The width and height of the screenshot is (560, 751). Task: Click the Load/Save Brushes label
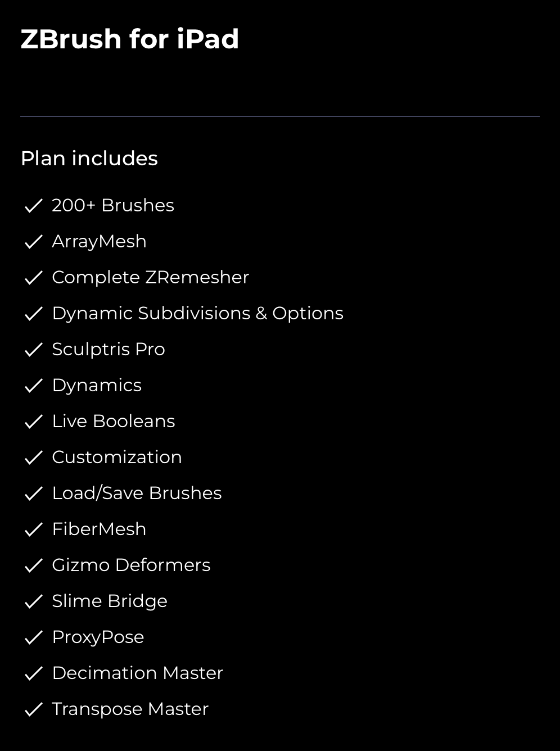pyautogui.click(x=137, y=493)
